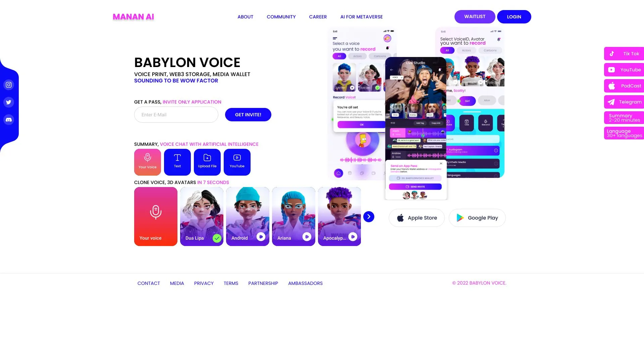Select the All voices filter tab
The image size is (644, 362).
(339, 56)
